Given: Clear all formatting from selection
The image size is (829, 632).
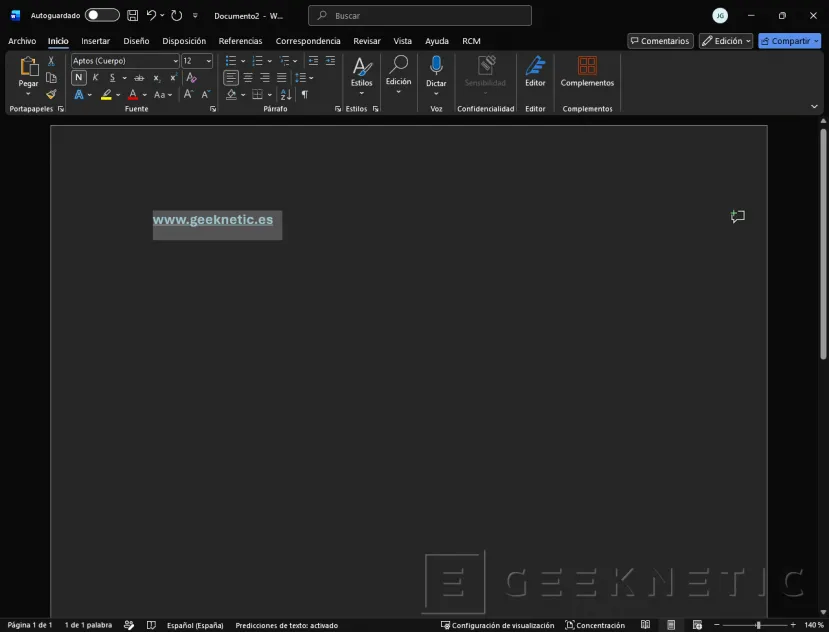Looking at the screenshot, I should [x=191, y=78].
